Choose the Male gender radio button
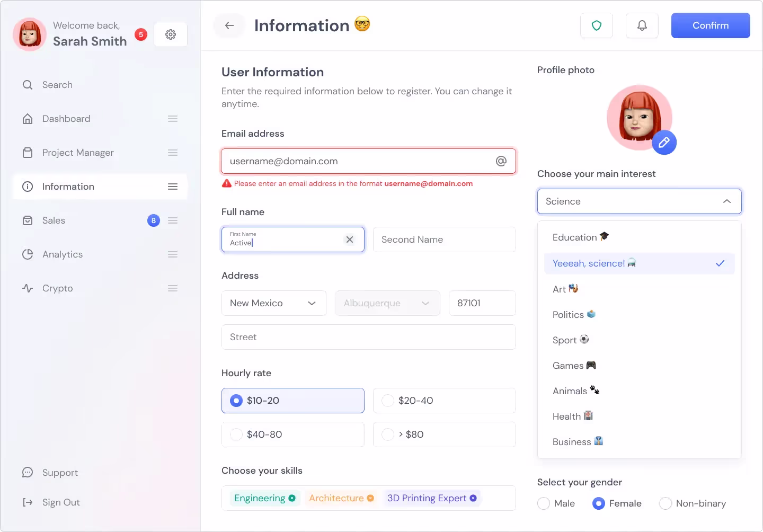This screenshot has width=763, height=532. click(544, 503)
